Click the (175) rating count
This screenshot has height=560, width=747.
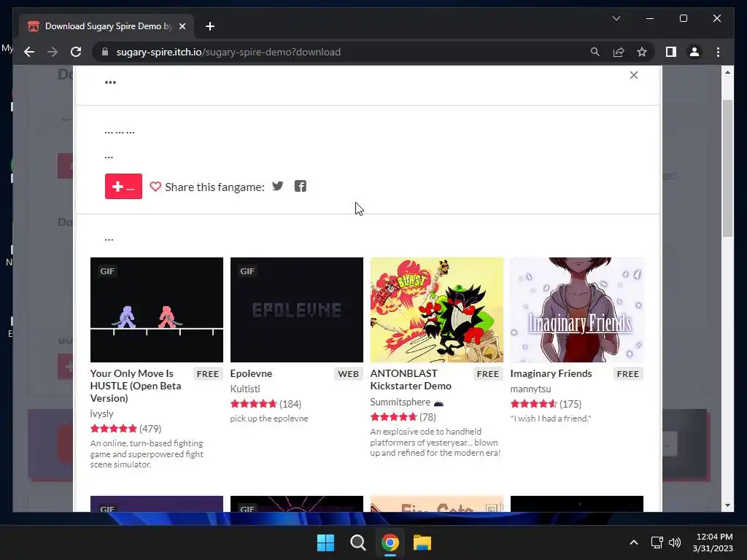coord(570,404)
